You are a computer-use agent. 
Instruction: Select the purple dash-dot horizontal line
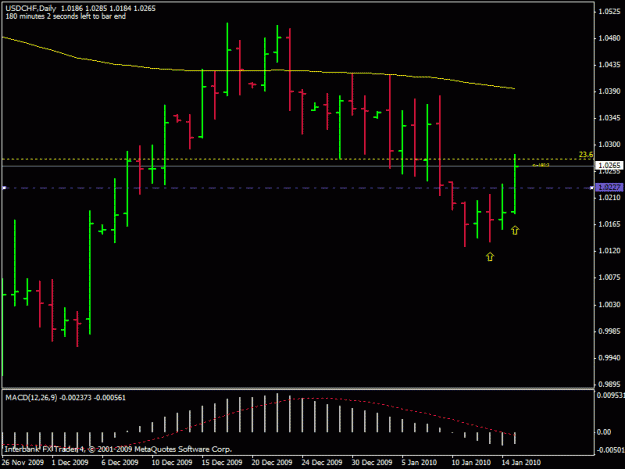pyautogui.click(x=298, y=188)
